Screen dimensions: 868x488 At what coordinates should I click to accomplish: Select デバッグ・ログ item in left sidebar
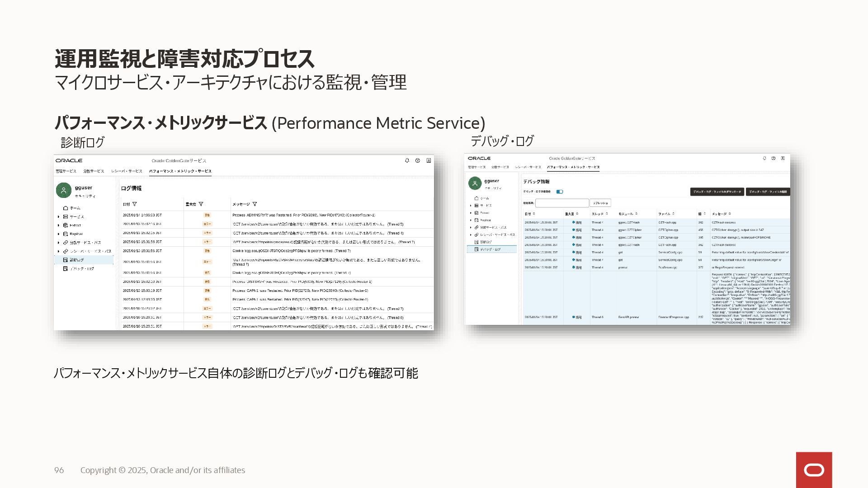82,268
